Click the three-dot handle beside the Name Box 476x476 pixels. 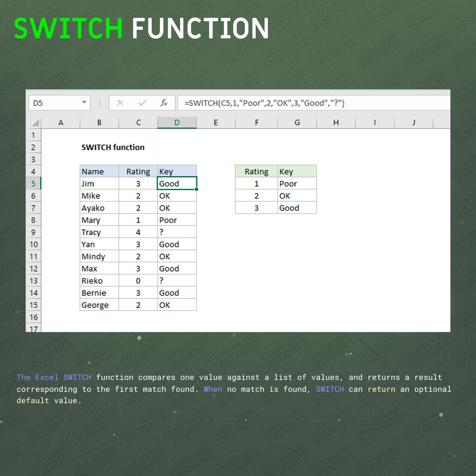coord(99,103)
